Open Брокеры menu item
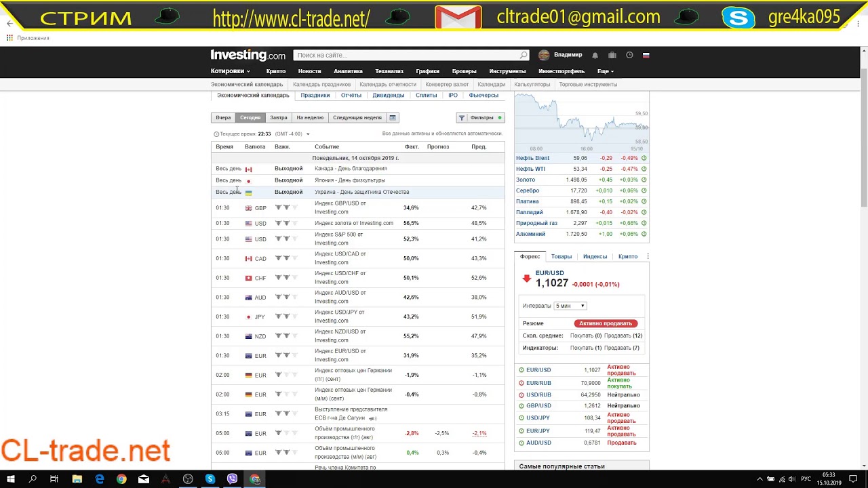This screenshot has height=488, width=868. pos(465,71)
